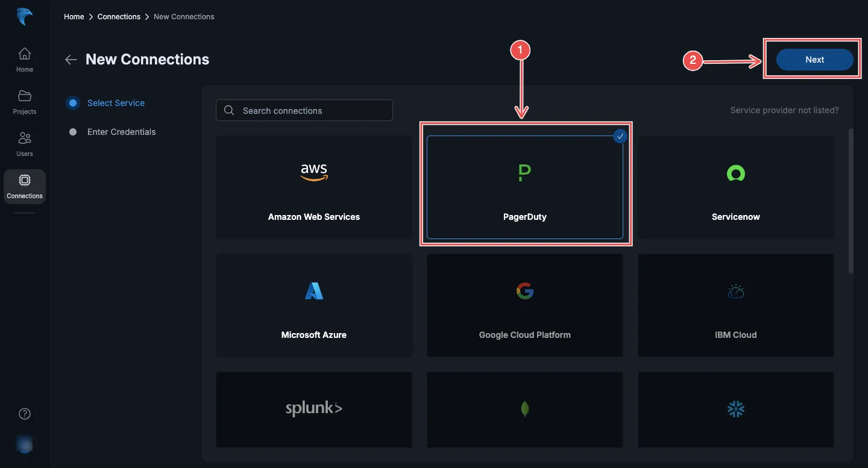Screen dimensions: 868x468
Task: Click the IBM Cloud label
Action: pos(736,335)
